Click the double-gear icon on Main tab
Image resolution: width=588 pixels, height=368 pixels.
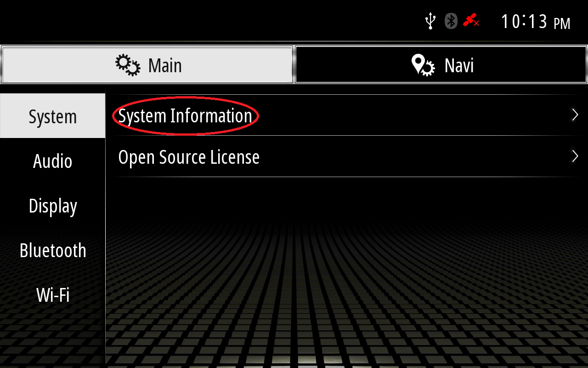pyautogui.click(x=128, y=65)
